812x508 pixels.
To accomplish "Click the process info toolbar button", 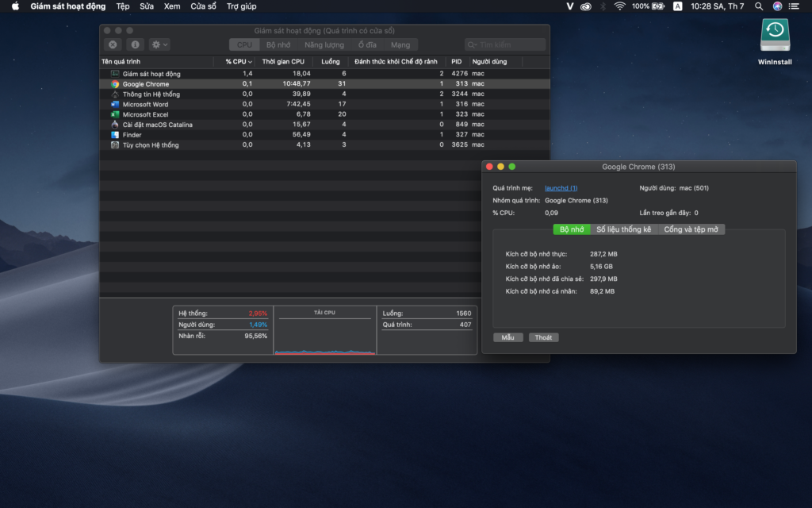I will (x=135, y=44).
